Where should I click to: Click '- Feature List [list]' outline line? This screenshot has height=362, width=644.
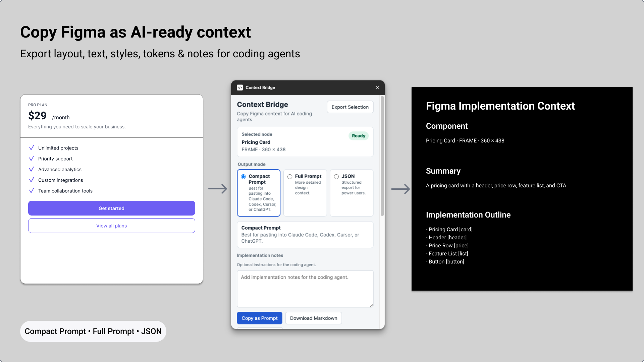point(447,253)
